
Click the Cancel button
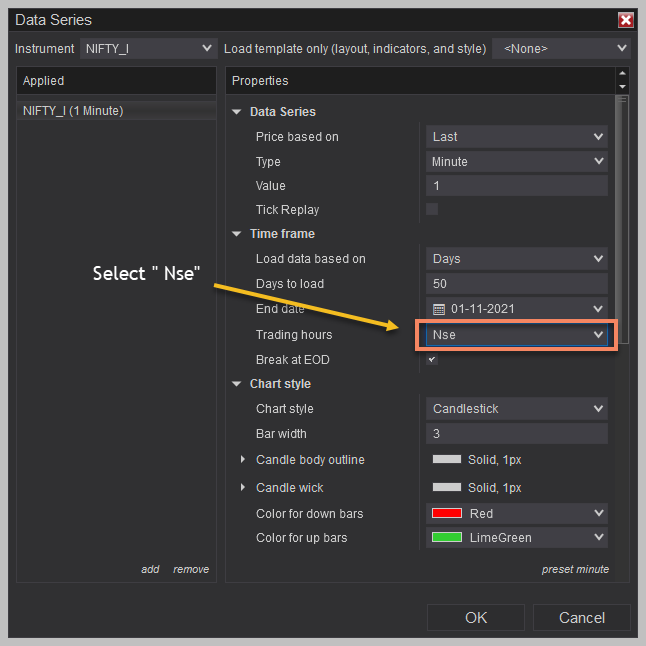(582, 618)
